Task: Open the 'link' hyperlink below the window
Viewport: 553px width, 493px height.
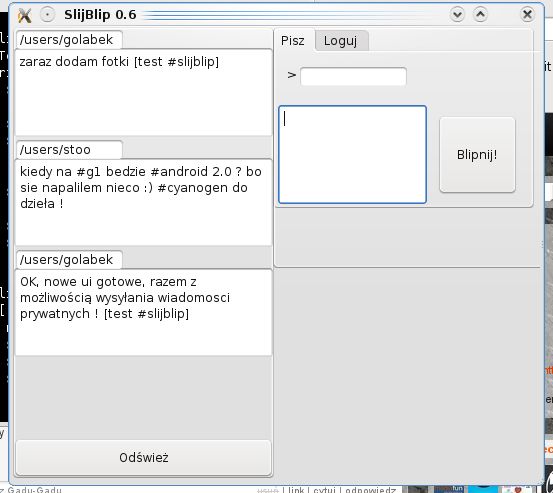Action: click(296, 490)
